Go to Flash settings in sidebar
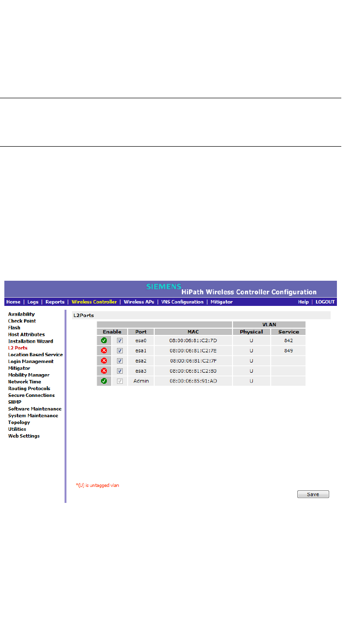This screenshot has width=364, height=636. pyautogui.click(x=14, y=328)
